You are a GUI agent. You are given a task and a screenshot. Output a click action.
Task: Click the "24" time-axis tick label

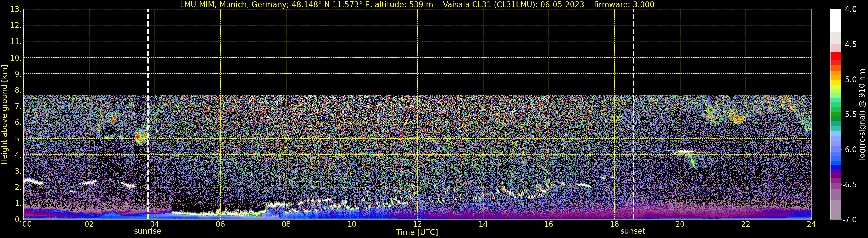click(x=811, y=224)
